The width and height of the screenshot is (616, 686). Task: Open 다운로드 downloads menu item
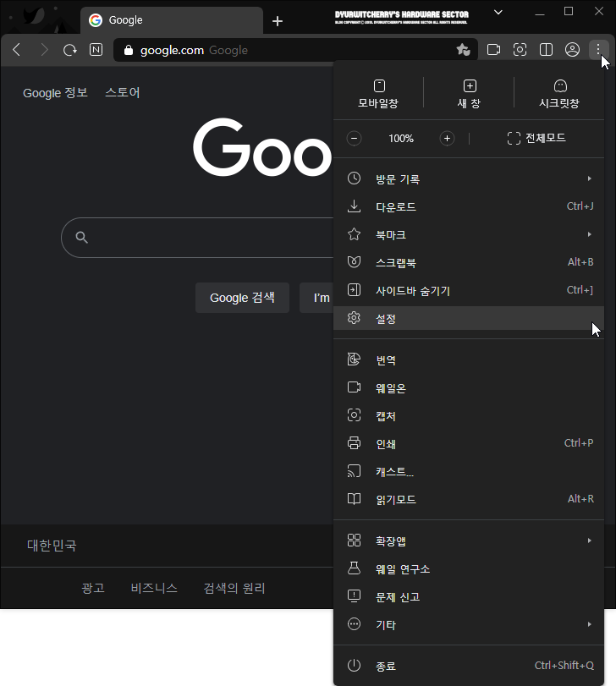tap(469, 206)
